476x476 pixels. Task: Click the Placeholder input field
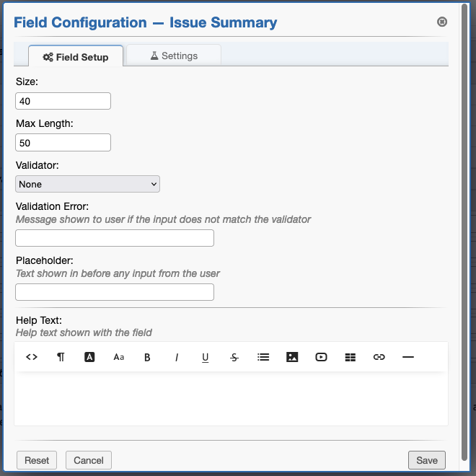point(115,292)
